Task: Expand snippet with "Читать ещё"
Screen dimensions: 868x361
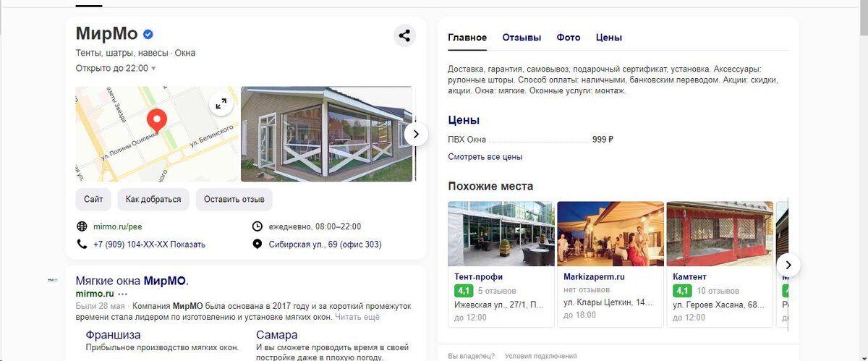Action: click(x=357, y=317)
